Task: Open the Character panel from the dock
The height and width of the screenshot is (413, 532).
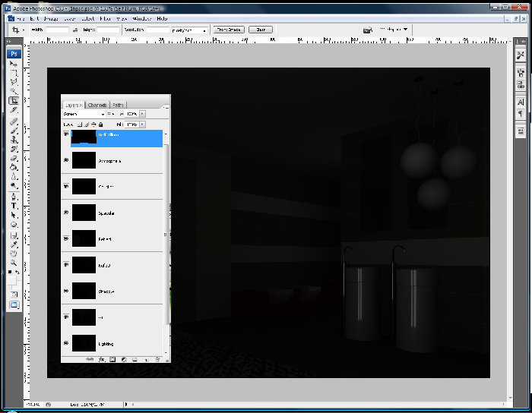Action: coord(521,102)
